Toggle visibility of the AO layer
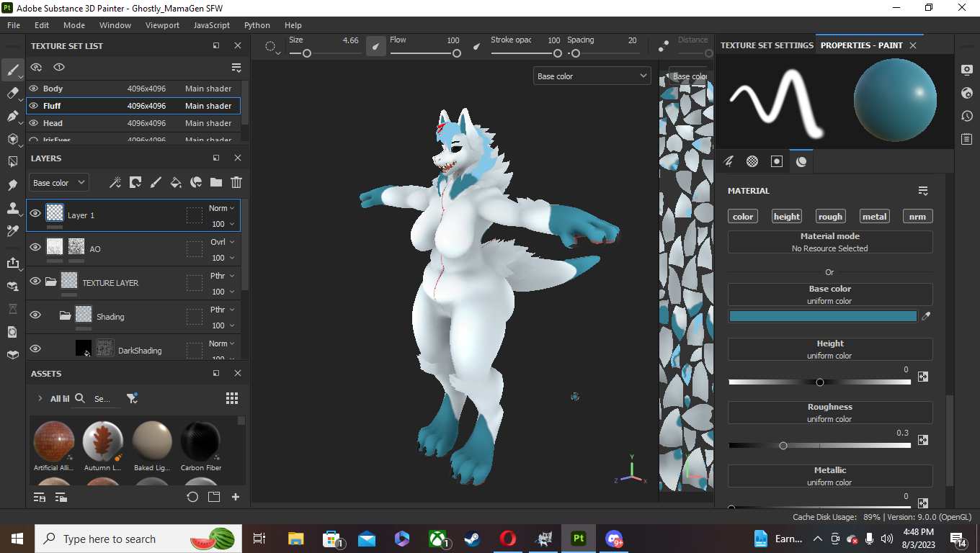This screenshot has width=980, height=553. click(x=35, y=247)
